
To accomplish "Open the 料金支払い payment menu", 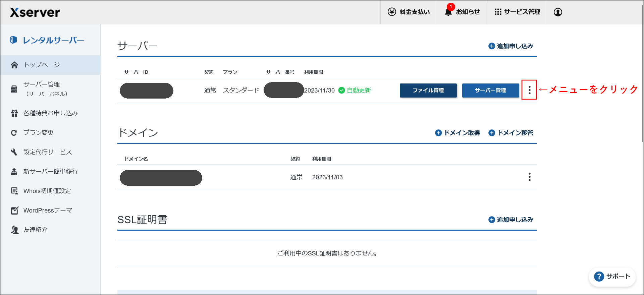I will pyautogui.click(x=409, y=12).
